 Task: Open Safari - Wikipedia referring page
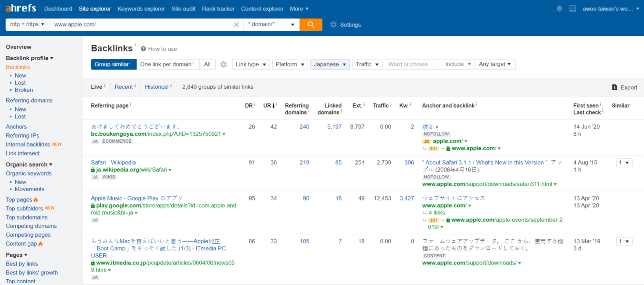[113, 163]
